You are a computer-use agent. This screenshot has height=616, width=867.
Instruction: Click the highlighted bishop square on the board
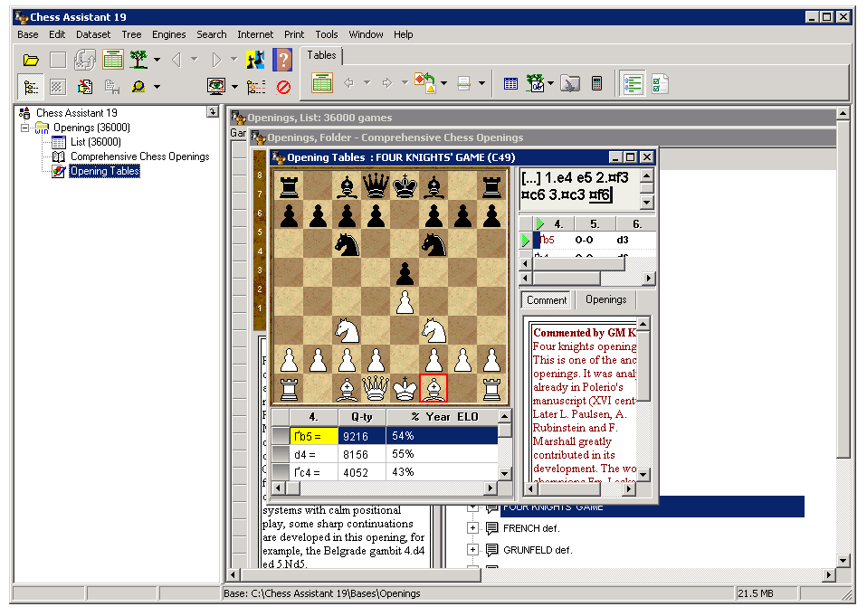(x=433, y=387)
